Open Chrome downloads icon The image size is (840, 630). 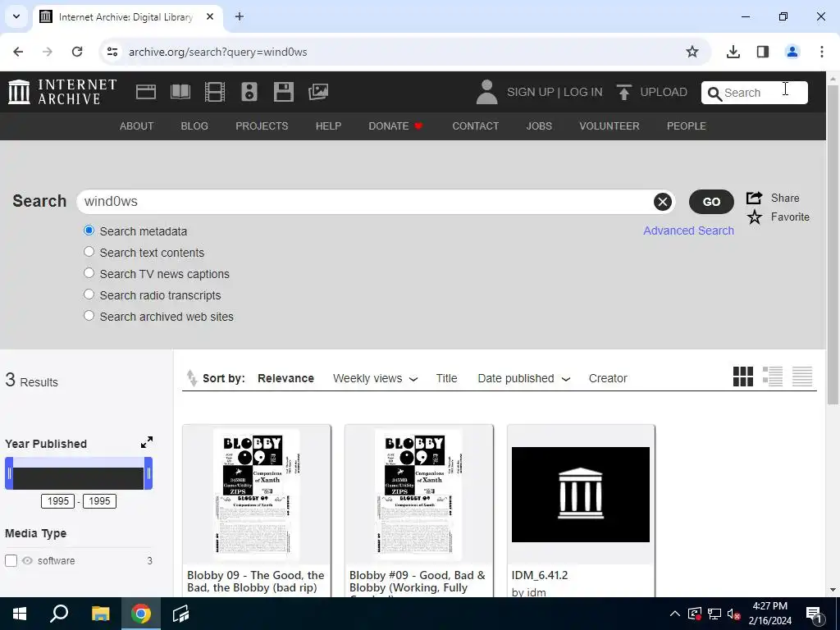(x=733, y=52)
